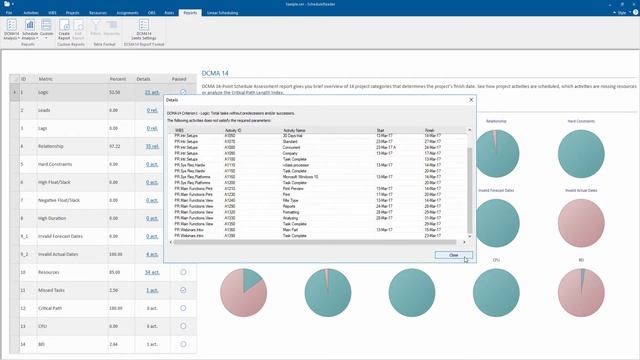Click the Passed circle in the Resources row

(183, 272)
